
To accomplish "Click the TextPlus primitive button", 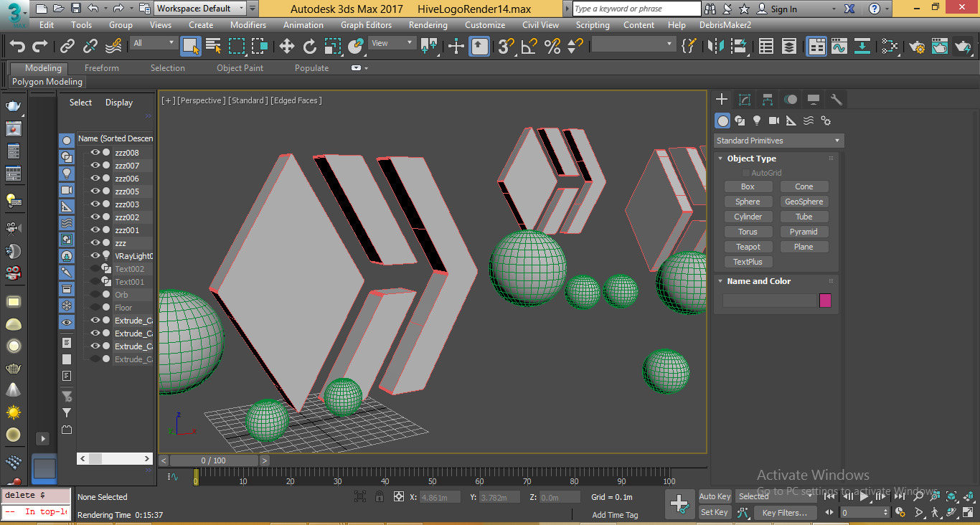I will coord(748,262).
